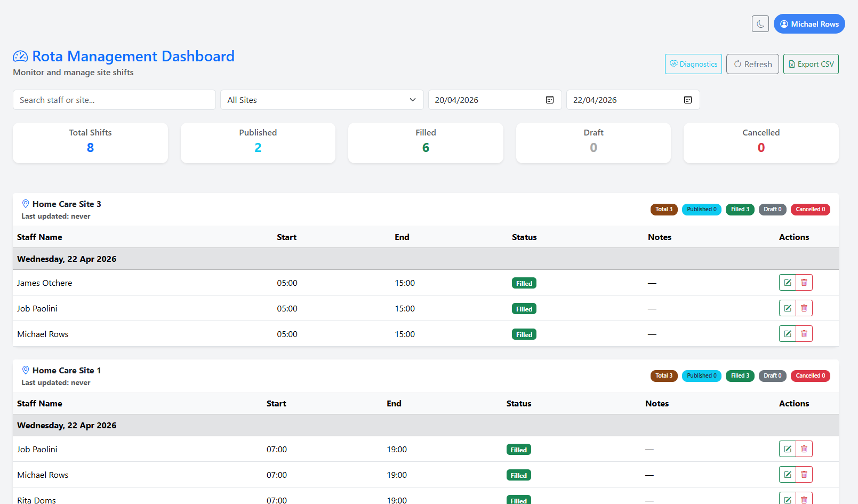Click the Diagnostics button
This screenshot has height=504, width=858.
pos(693,64)
